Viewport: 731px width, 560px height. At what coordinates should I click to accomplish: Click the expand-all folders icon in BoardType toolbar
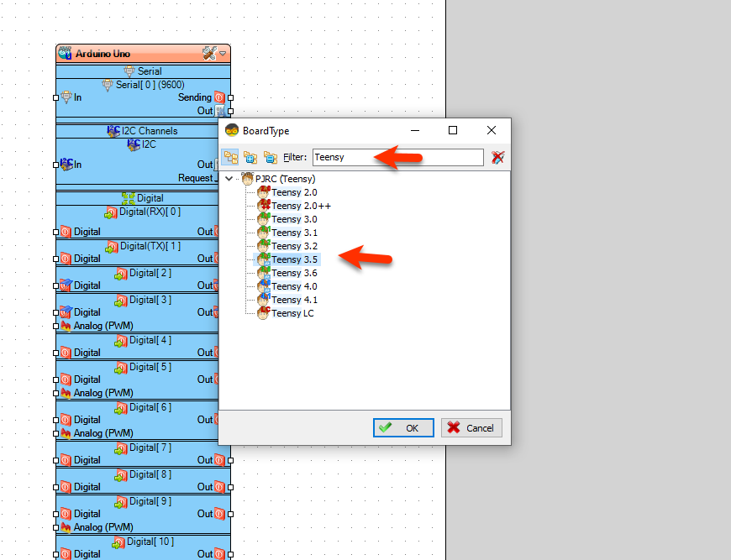pyautogui.click(x=250, y=157)
